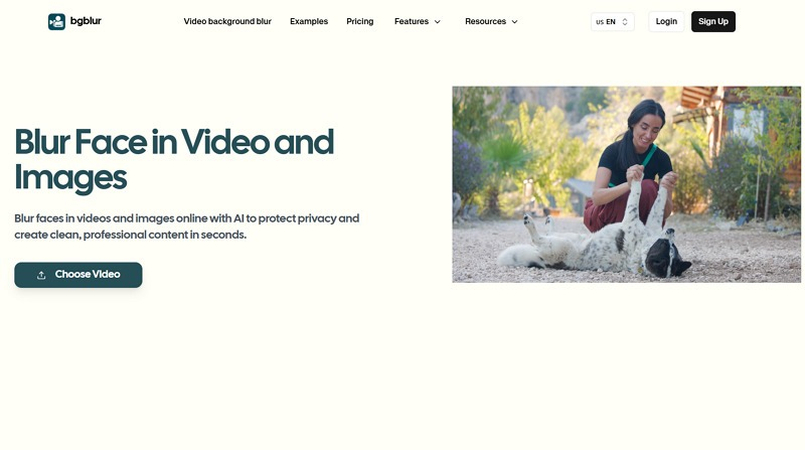This screenshot has width=805, height=450.
Task: Click the "Blur Face in Video and Images" heading
Action: (174, 160)
